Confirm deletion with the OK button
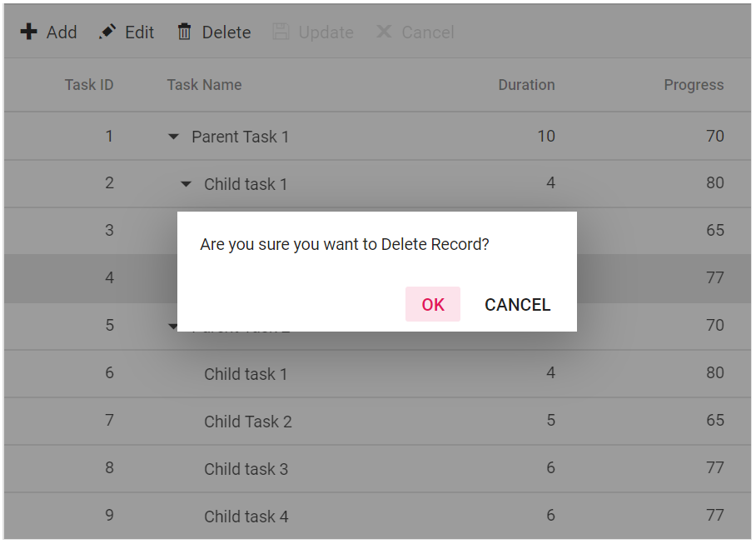The height and width of the screenshot is (544, 756). pos(432,304)
